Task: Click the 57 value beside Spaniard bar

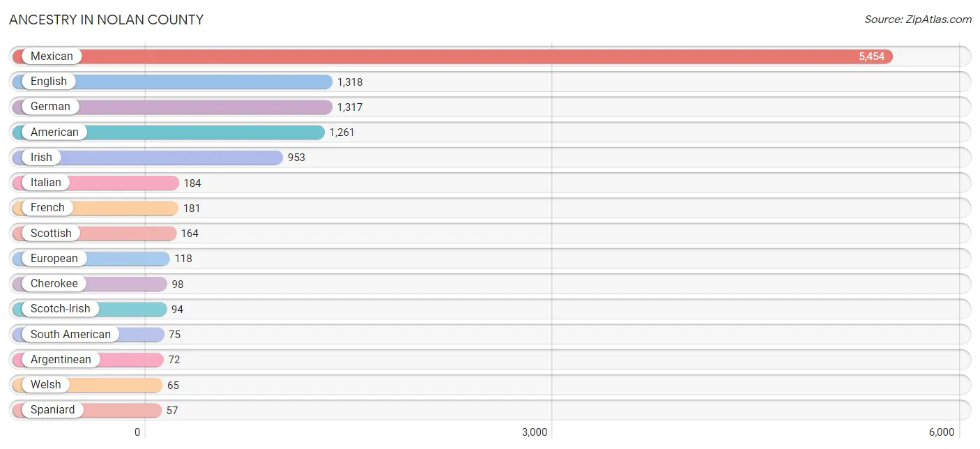Action: pos(172,411)
